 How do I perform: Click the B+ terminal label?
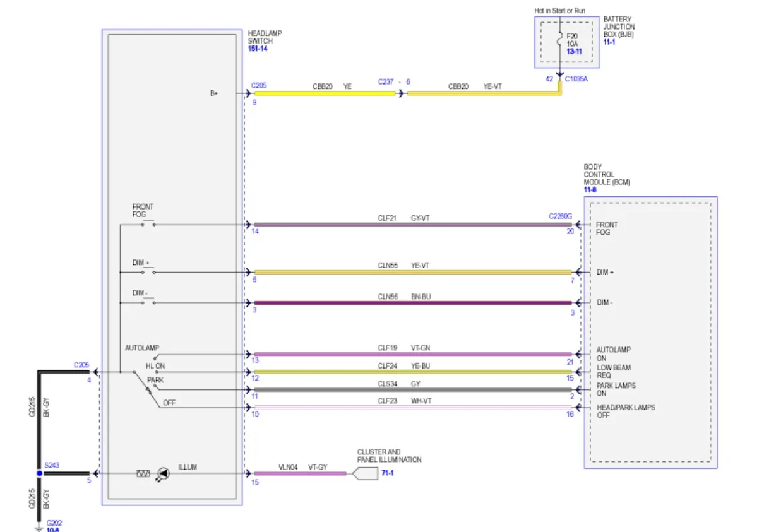coord(214,93)
